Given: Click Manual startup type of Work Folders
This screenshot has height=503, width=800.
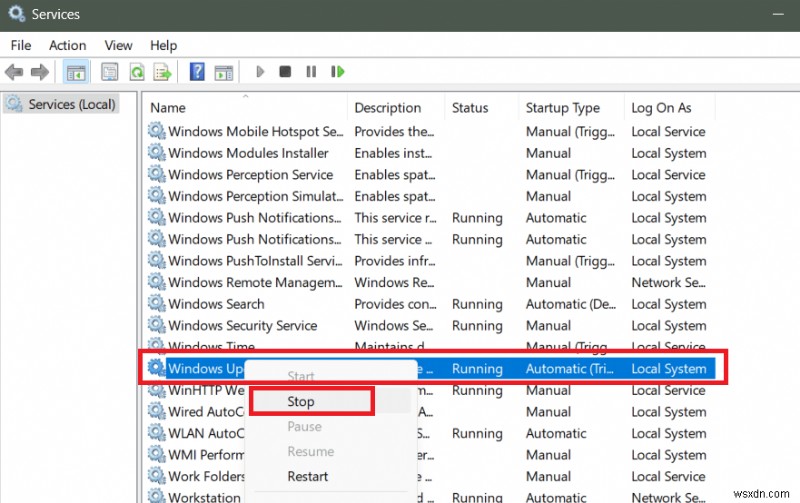Looking at the screenshot, I should click(548, 476).
